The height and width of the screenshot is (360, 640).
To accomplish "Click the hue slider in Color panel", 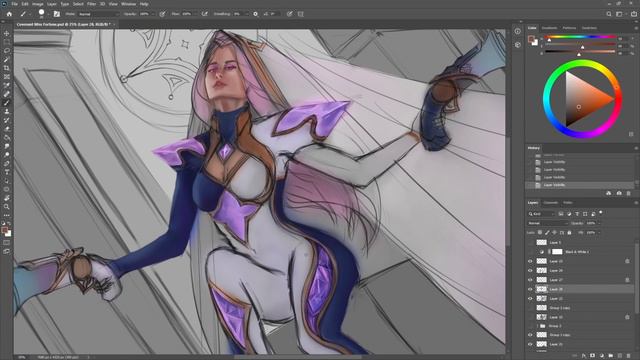I will [x=581, y=37].
